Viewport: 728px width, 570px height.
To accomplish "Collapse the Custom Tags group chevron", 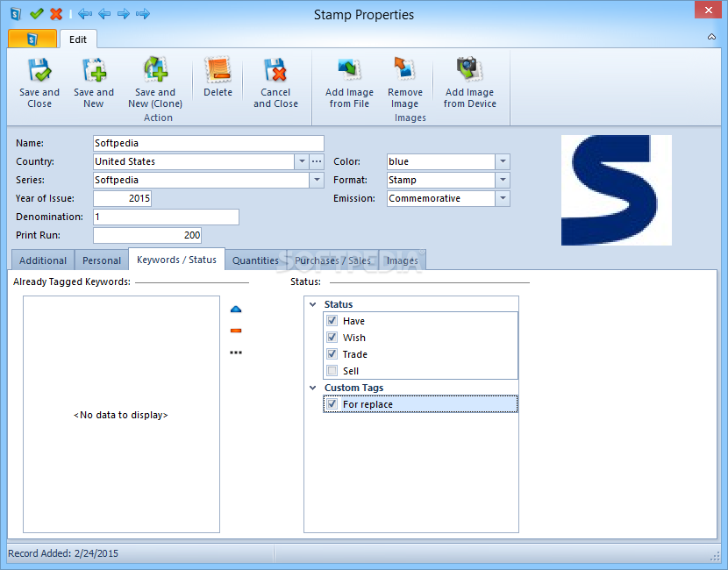I will [313, 388].
